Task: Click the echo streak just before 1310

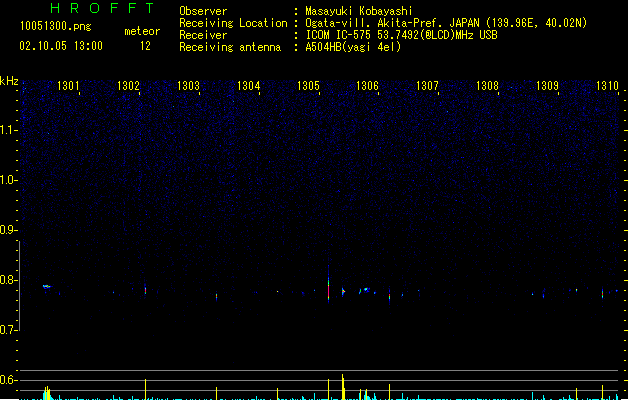Action: tap(603, 293)
